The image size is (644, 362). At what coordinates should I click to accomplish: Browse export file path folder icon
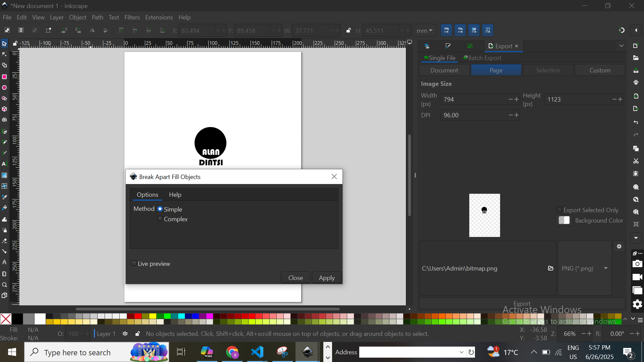coord(550,268)
